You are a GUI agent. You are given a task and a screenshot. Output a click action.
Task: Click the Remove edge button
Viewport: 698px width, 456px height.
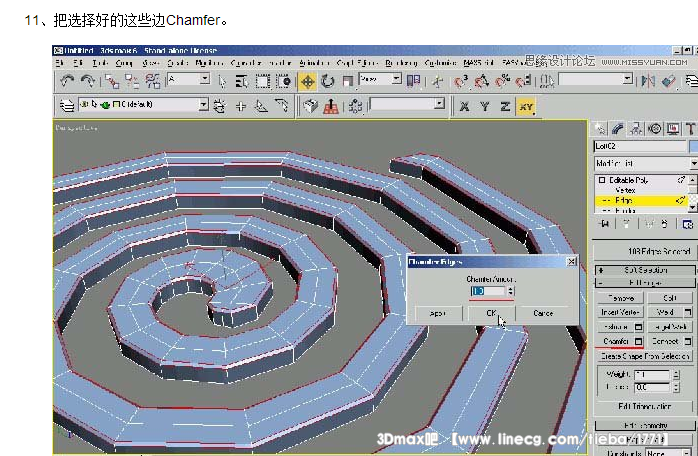[620, 297]
